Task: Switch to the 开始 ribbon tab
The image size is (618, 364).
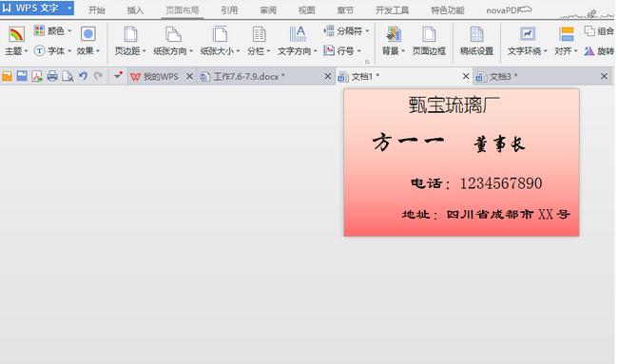Action: pos(97,10)
